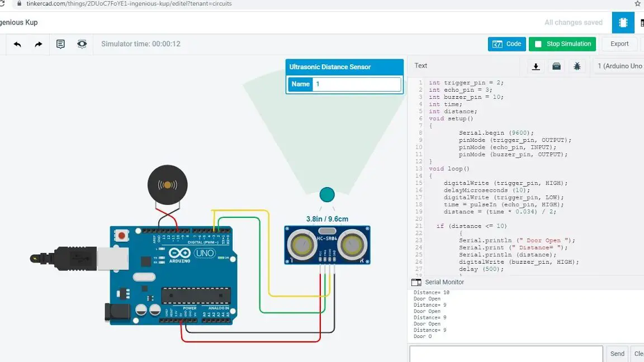Select the piezo buzzer component
644x362 pixels.
click(x=168, y=185)
